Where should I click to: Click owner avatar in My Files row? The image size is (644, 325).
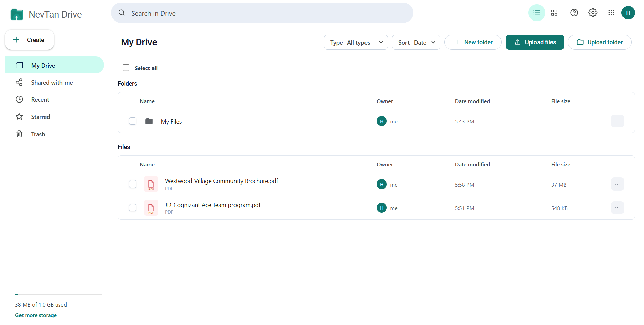pyautogui.click(x=382, y=121)
